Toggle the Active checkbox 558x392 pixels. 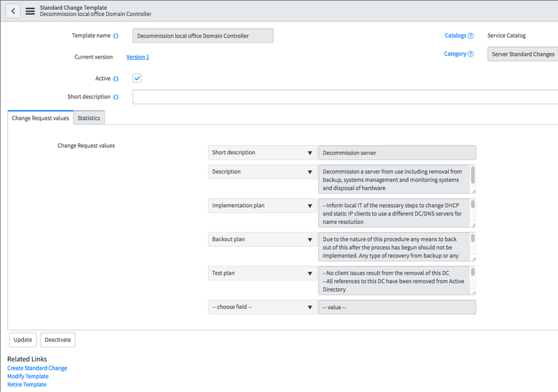coord(137,78)
